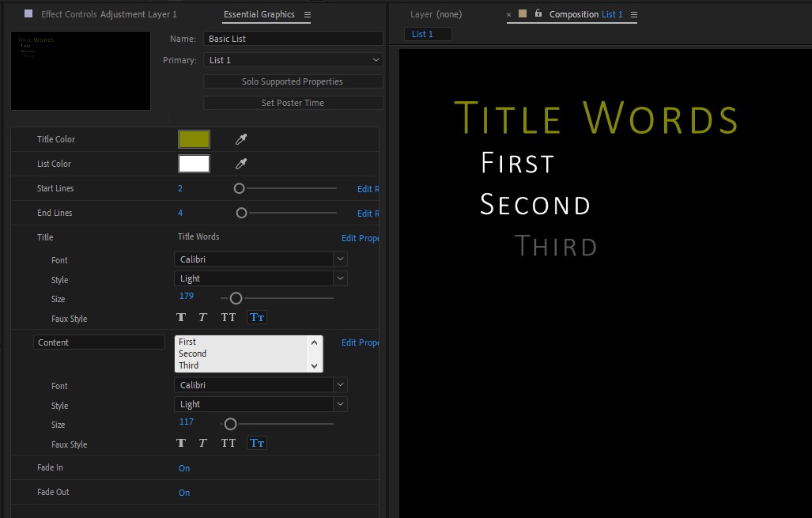The width and height of the screenshot is (812, 518).
Task: Open the Essential Graphics panel menu
Action: coord(308,14)
